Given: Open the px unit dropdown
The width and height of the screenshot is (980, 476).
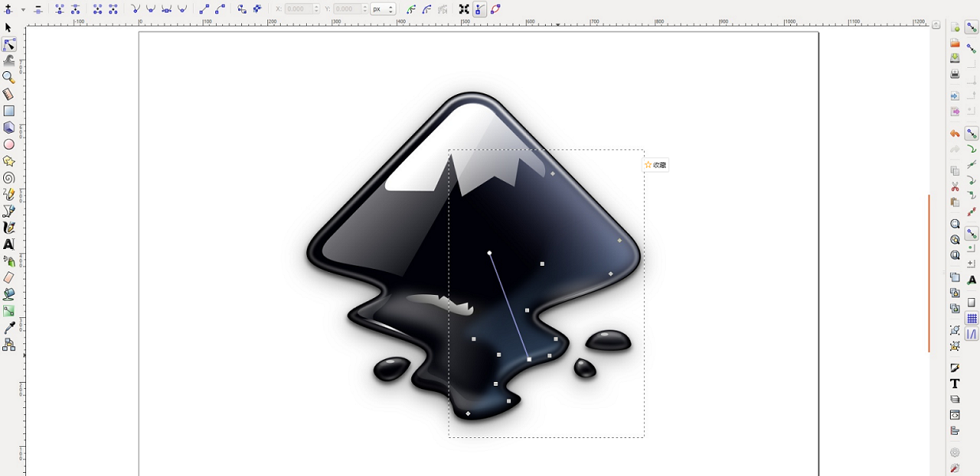Looking at the screenshot, I should (x=383, y=9).
